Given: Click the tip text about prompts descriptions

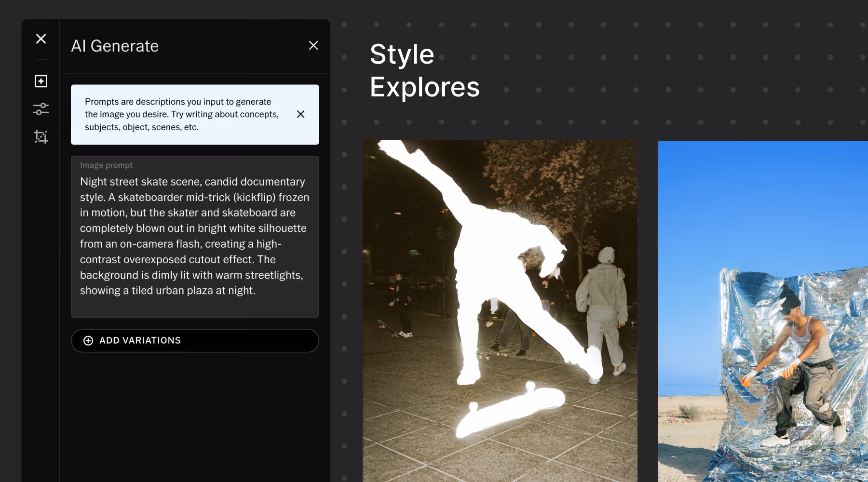Looking at the screenshot, I should pos(182,115).
